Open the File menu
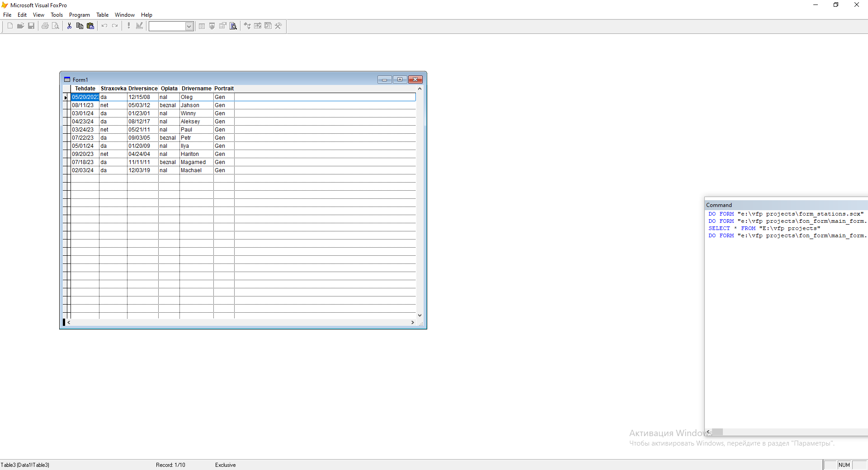Viewport: 868px width, 470px height. pyautogui.click(x=7, y=15)
